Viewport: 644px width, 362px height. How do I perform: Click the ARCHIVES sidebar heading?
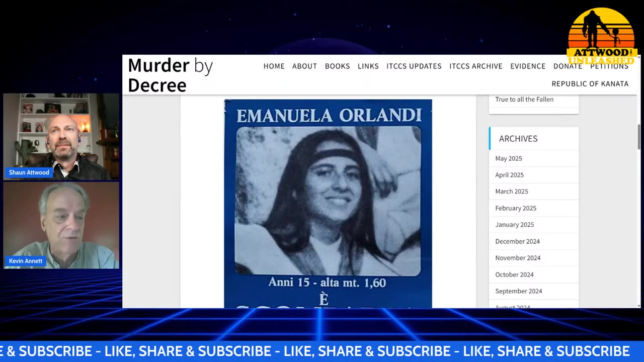[x=518, y=139]
